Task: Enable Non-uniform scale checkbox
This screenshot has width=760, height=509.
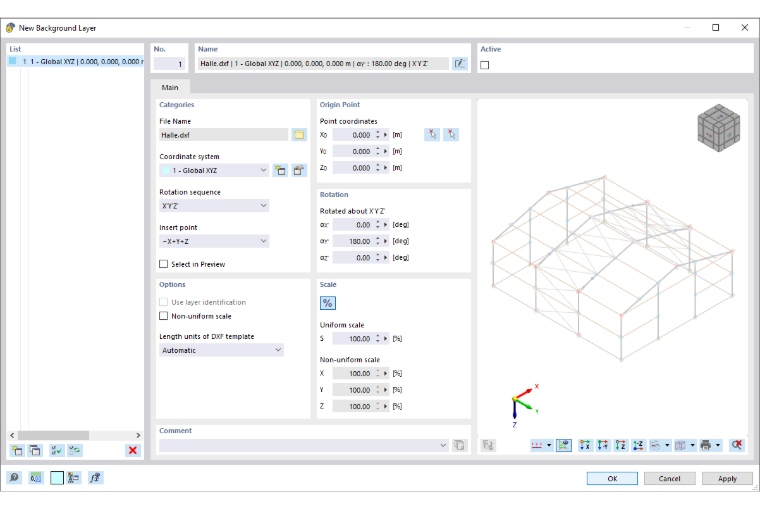Action: point(163,316)
